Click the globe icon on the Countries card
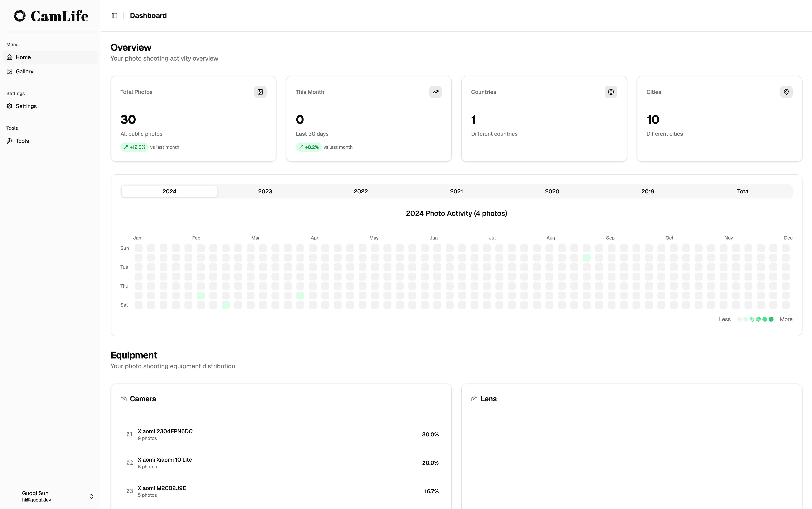The width and height of the screenshot is (812, 509). pos(611,92)
